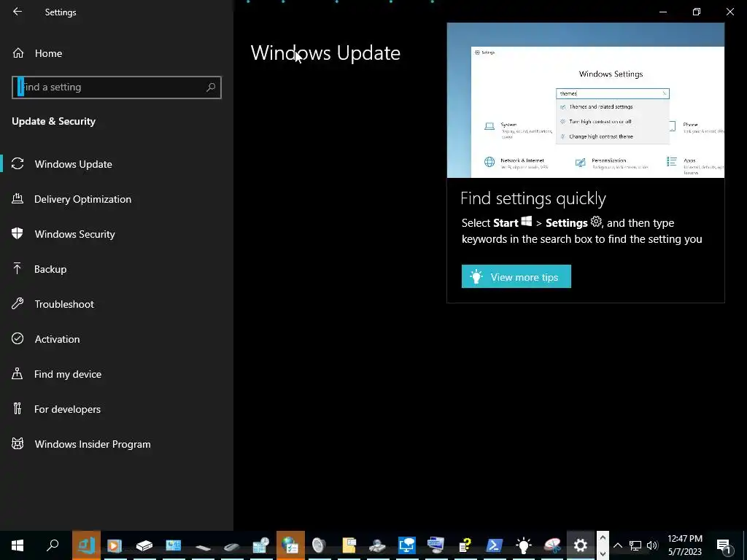Open the film strip media taskbar icon
747x560 pixels.
coord(115,545)
